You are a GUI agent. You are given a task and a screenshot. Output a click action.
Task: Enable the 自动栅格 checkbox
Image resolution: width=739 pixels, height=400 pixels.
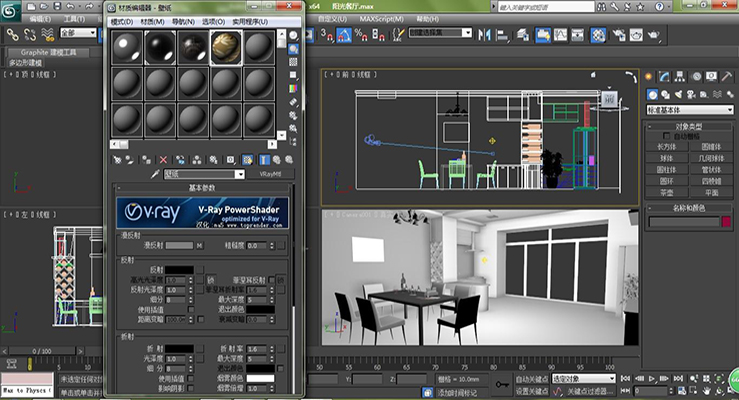(x=667, y=135)
